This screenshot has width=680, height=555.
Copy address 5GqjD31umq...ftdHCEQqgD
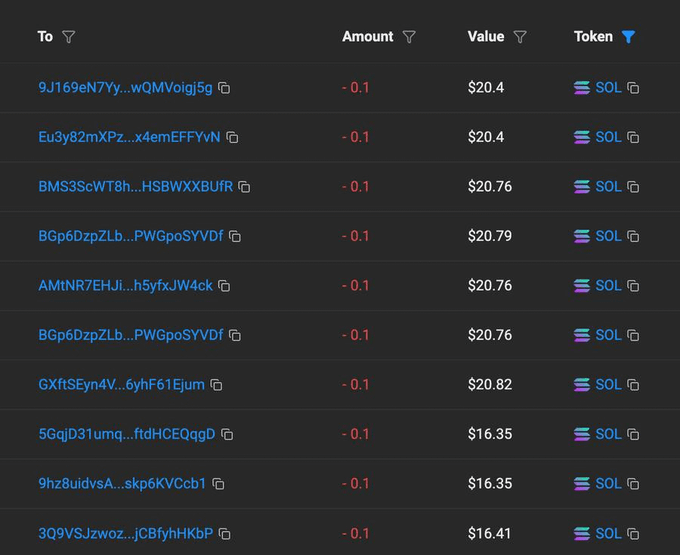(x=227, y=434)
